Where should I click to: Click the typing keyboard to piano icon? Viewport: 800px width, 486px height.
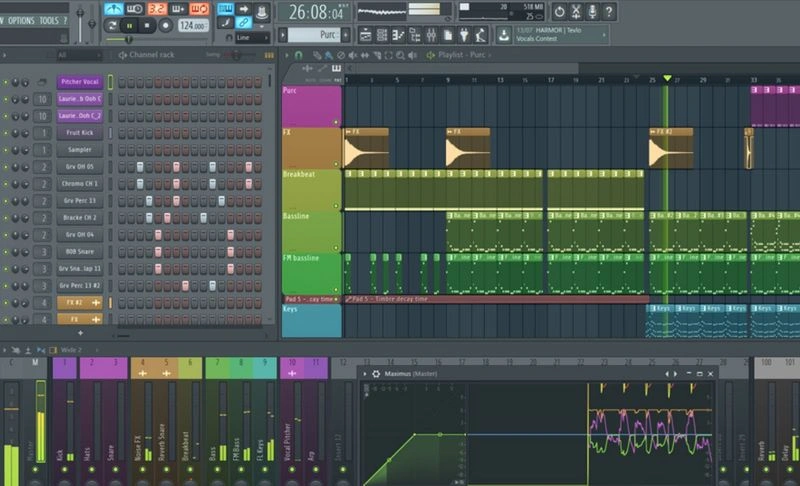point(226,9)
